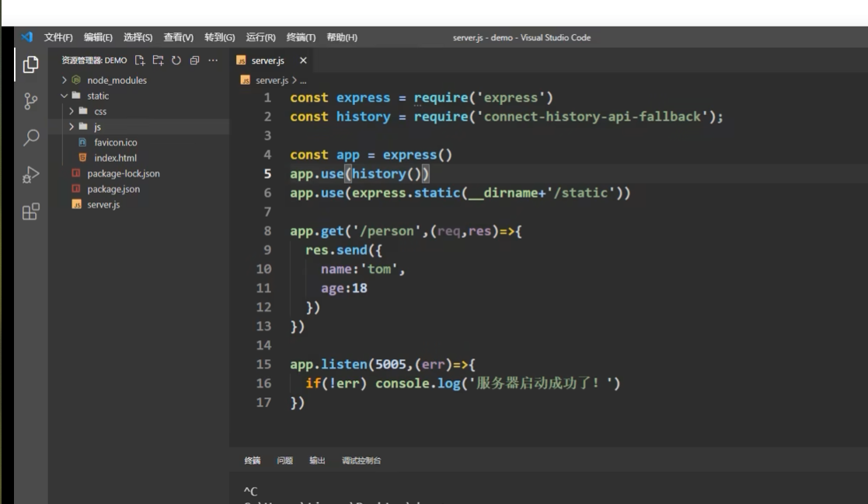Screen dimensions: 868x504
Task: Open the Explorer view in activity bar
Action: click(x=30, y=65)
